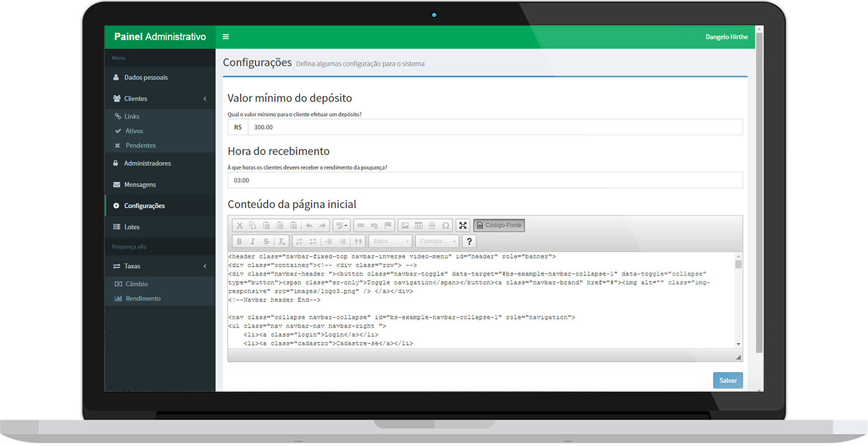Screen dimensions: 868x446
Task: Toggle sidebar with hamburger menu icon
Action: click(x=226, y=37)
